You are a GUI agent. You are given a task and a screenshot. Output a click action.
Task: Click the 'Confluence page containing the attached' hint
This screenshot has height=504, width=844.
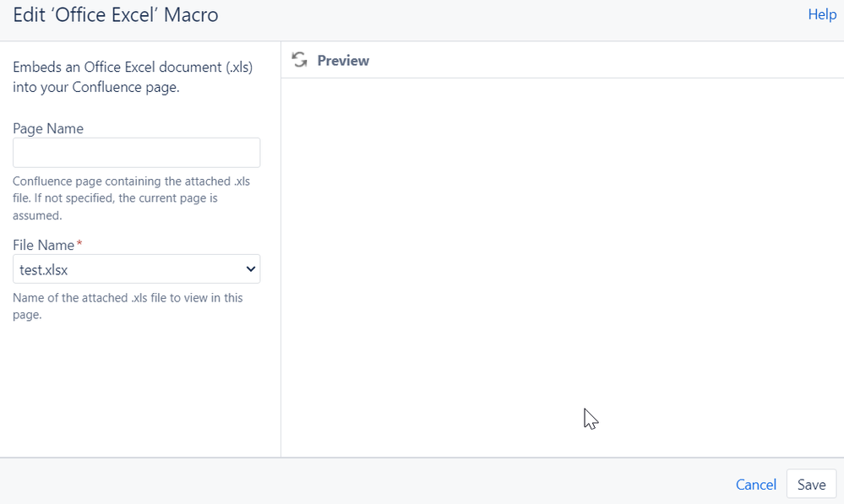tap(131, 198)
